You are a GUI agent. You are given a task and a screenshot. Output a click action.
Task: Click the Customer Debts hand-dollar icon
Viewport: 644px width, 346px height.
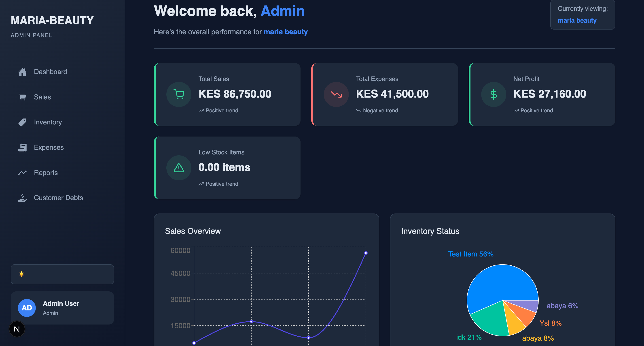[x=22, y=198]
